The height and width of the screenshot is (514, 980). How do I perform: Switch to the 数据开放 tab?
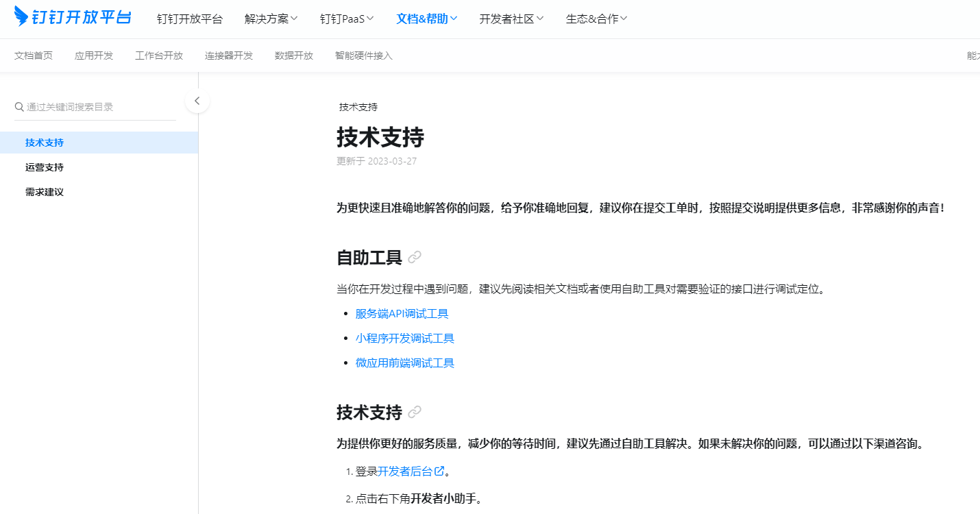pos(294,56)
